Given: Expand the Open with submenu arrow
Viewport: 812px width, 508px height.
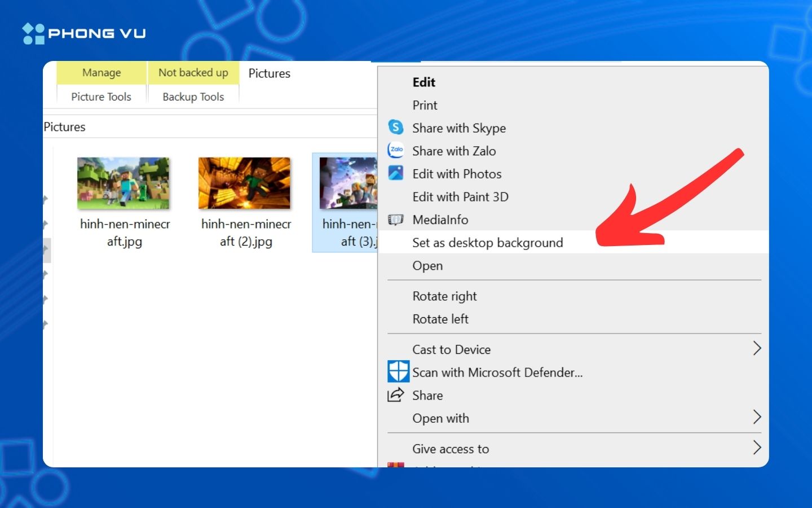Looking at the screenshot, I should tap(757, 418).
